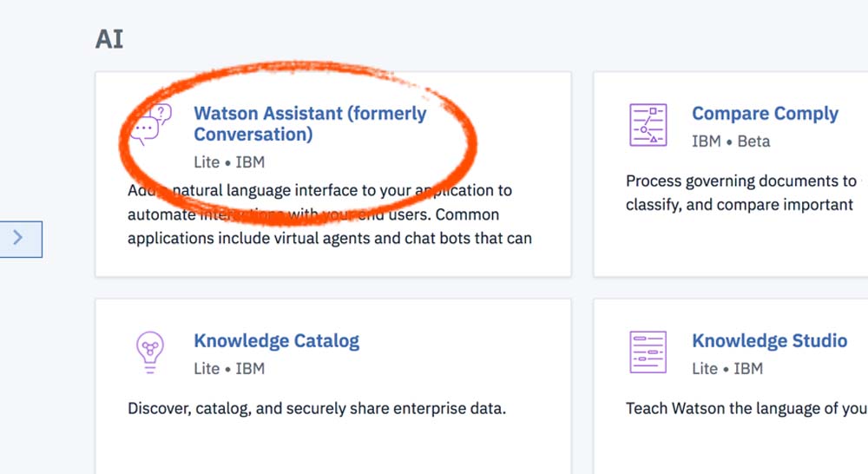
Task: Go to the Knowledge Studio title link
Action: tap(769, 341)
